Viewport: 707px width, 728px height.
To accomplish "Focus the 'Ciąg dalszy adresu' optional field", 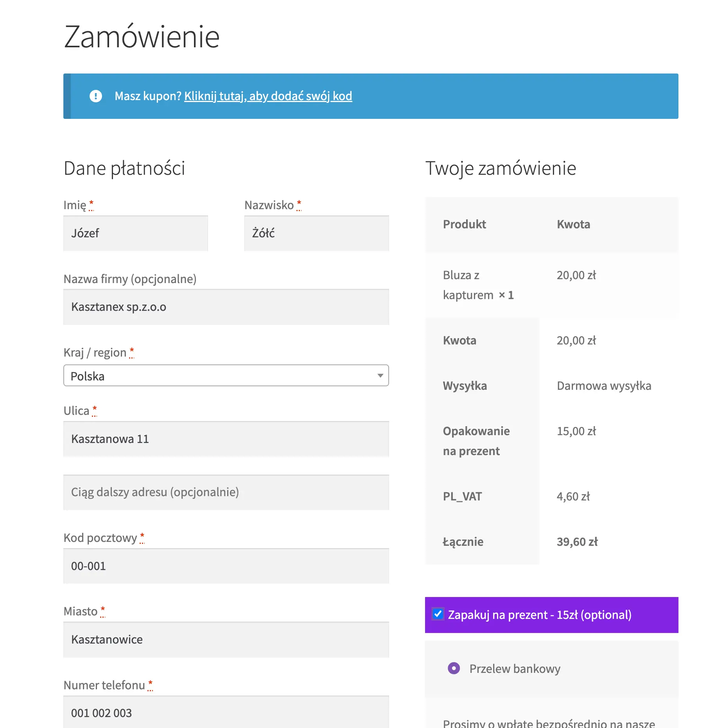I will 226,492.
